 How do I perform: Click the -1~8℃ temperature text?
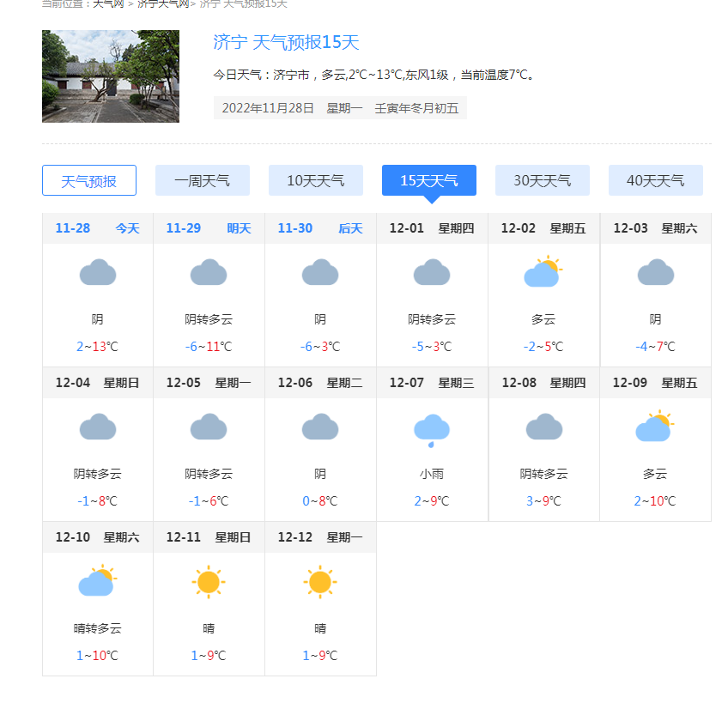coord(98,501)
